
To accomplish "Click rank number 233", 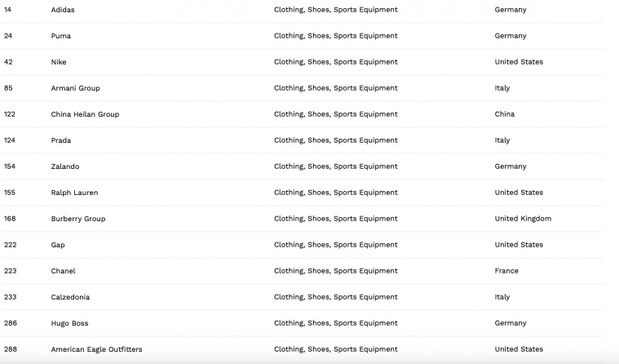I will click(x=10, y=297).
